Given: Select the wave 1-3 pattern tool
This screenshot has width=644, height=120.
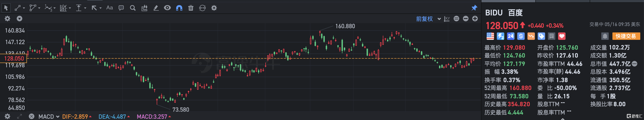Looking at the screenshot, I should tap(48, 8).
